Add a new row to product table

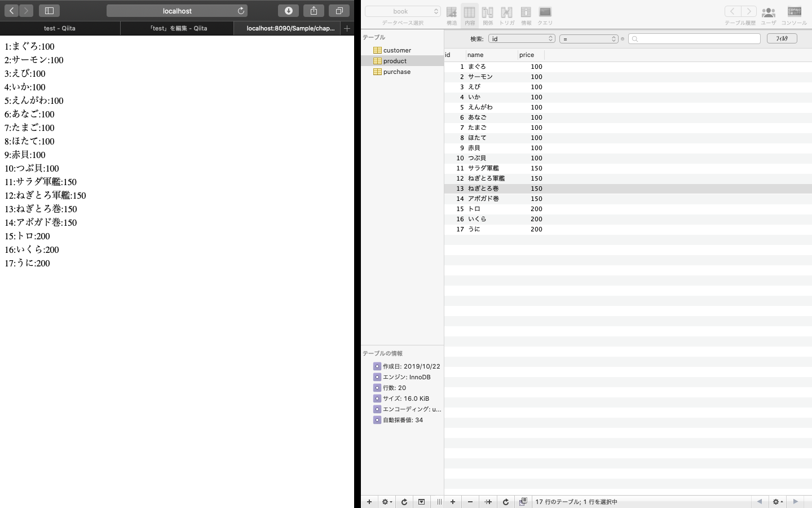point(453,502)
